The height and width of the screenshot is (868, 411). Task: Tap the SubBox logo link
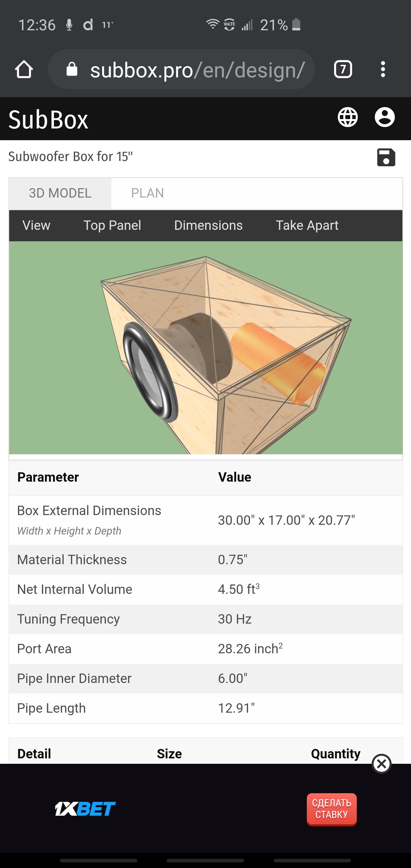tap(48, 120)
